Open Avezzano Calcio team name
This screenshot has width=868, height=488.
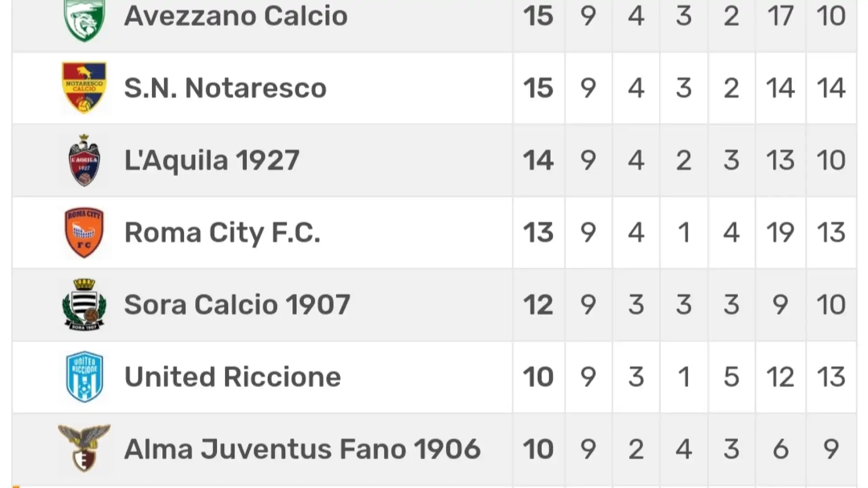pos(236,16)
